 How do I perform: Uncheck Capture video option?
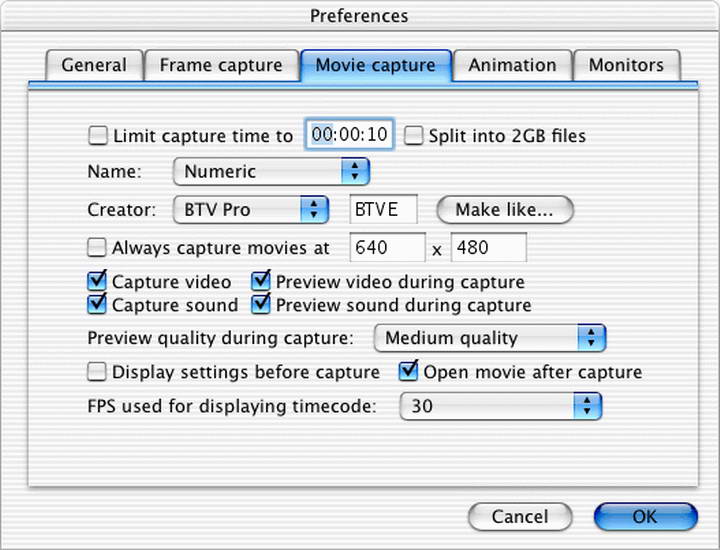coord(97,282)
